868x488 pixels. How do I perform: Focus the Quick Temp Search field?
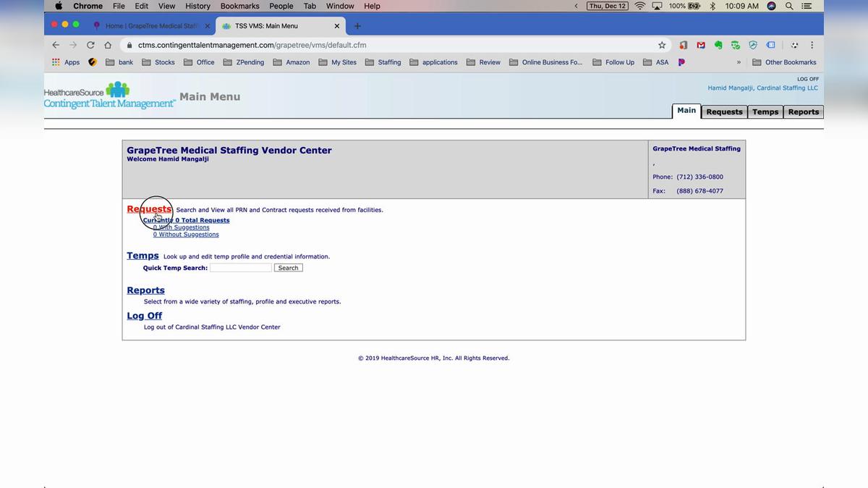point(240,268)
